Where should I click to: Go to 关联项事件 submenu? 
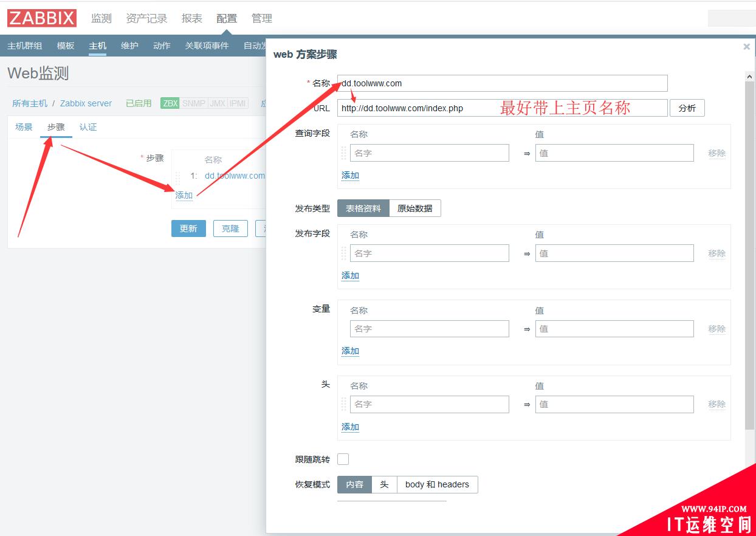click(207, 46)
